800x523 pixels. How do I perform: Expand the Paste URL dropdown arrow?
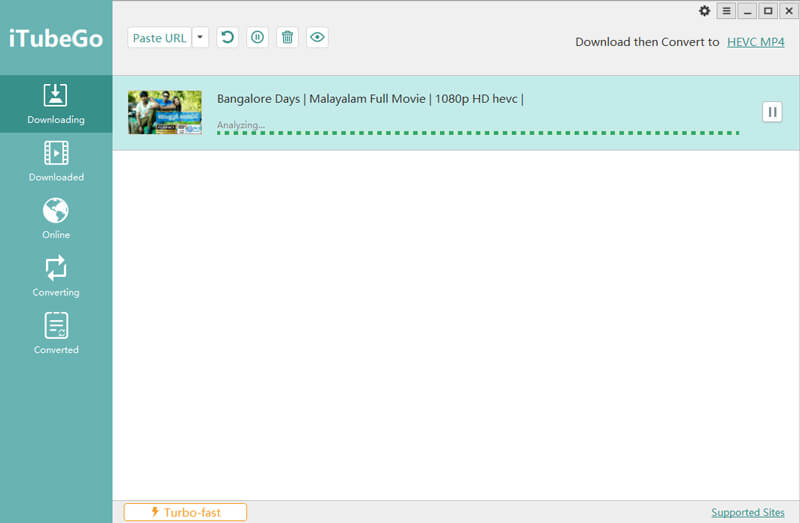[x=200, y=37]
